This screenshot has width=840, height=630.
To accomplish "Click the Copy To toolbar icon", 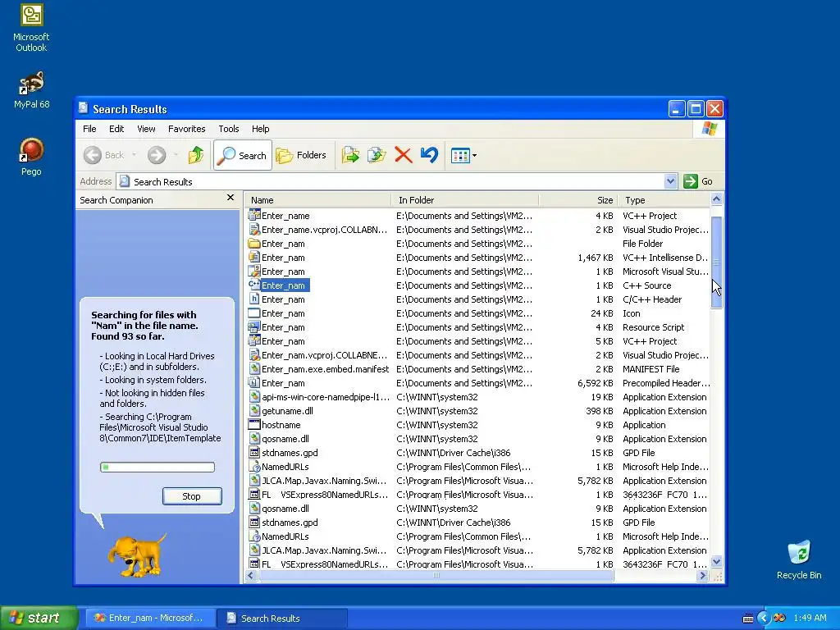I will 377,155.
